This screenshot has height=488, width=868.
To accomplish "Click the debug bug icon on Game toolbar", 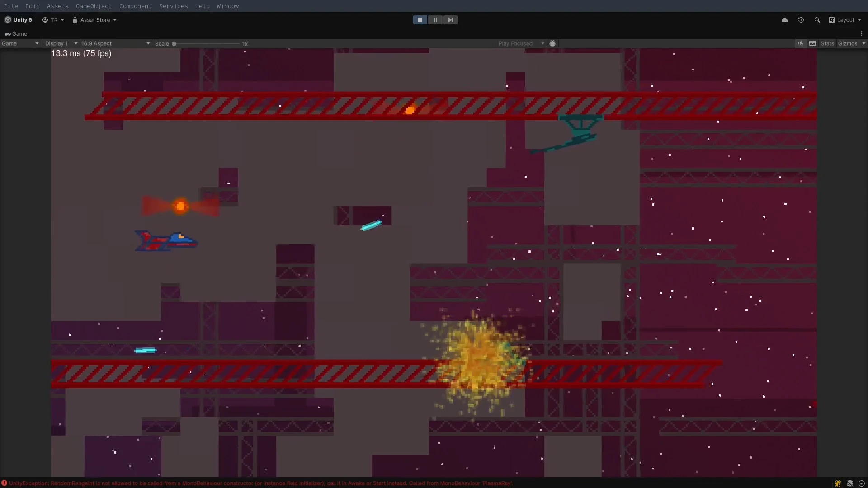I will 553,43.
